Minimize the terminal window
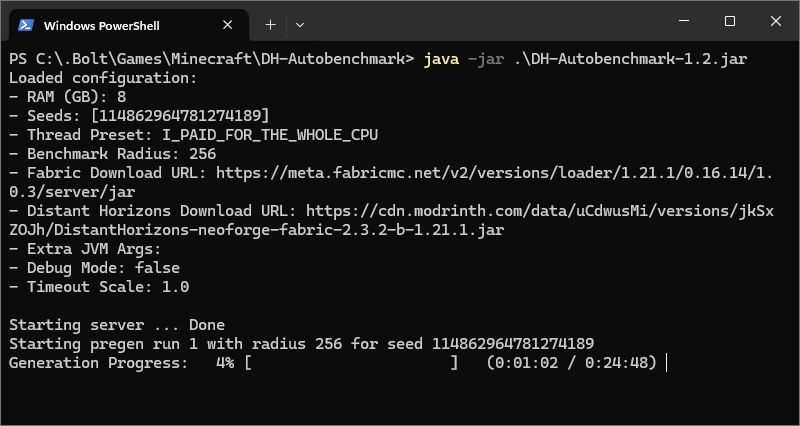This screenshot has width=800, height=426. [684, 21]
